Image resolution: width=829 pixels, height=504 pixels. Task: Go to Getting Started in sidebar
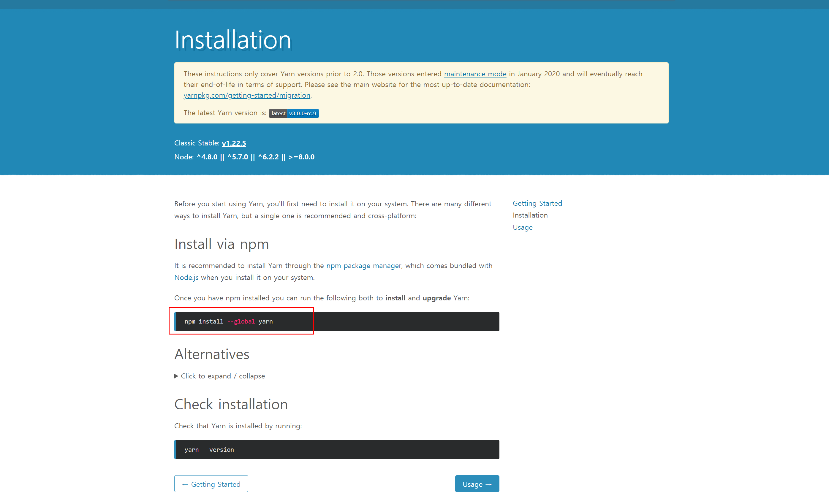click(x=537, y=203)
